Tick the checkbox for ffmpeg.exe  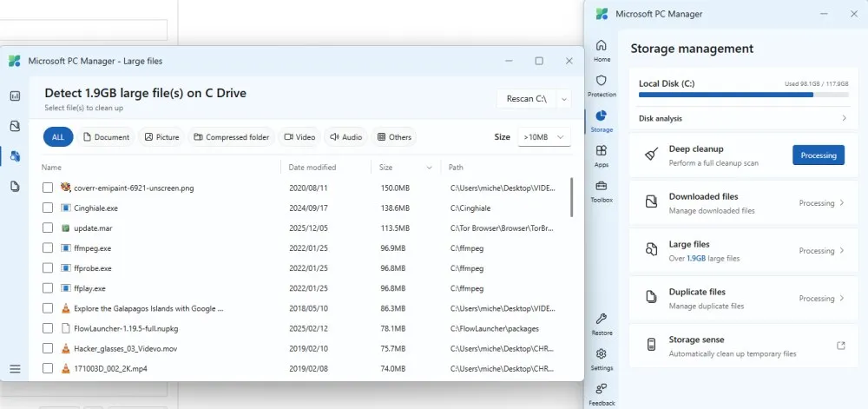pyautogui.click(x=48, y=247)
